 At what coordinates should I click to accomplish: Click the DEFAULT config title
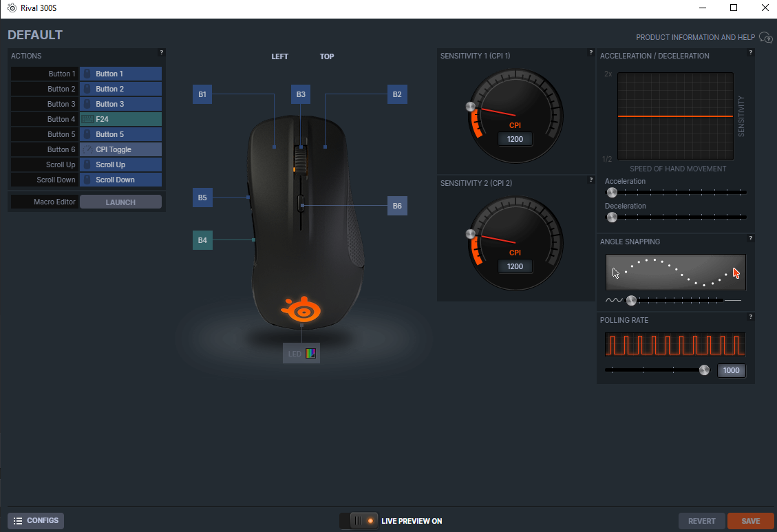pyautogui.click(x=35, y=35)
